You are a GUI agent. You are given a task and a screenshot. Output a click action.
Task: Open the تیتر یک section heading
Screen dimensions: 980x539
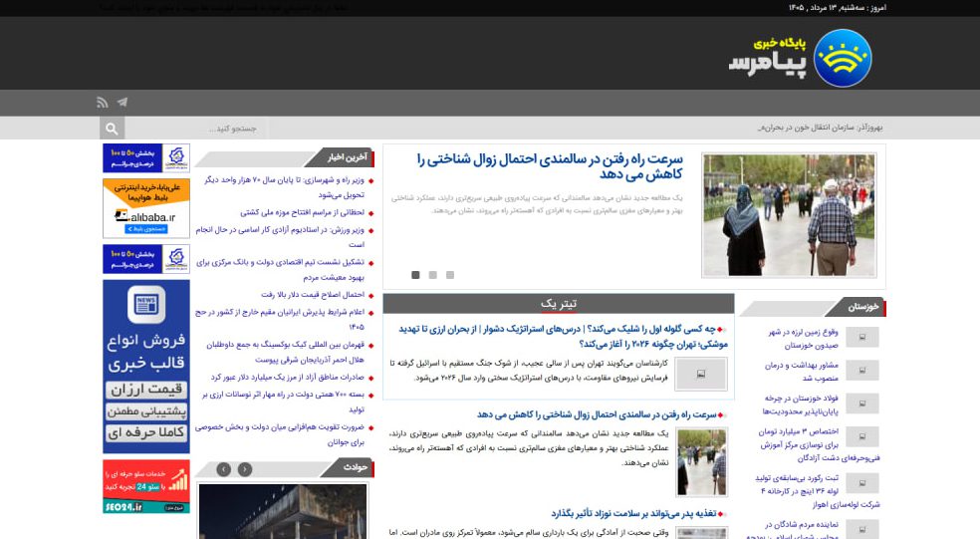559,304
